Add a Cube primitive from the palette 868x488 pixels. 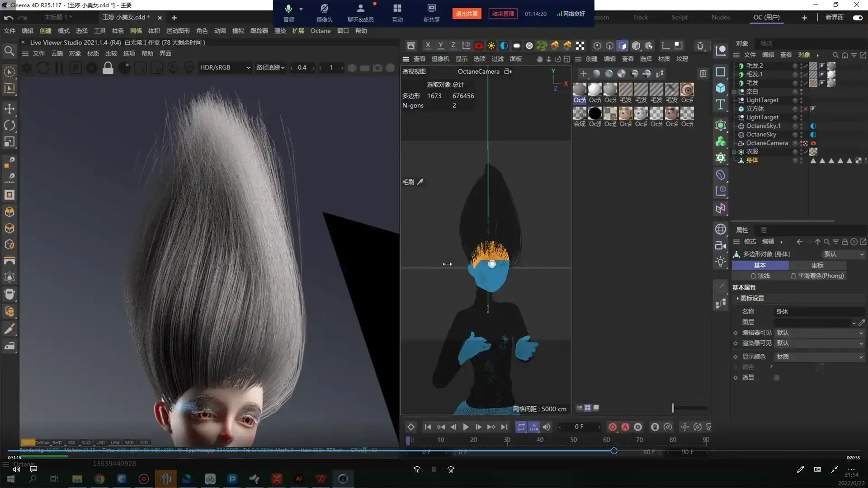click(721, 88)
